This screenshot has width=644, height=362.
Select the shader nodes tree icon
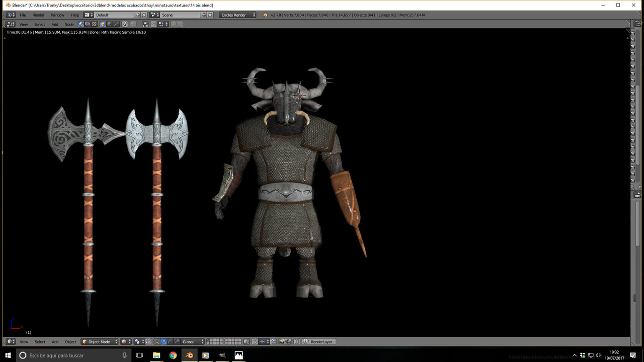(81, 24)
